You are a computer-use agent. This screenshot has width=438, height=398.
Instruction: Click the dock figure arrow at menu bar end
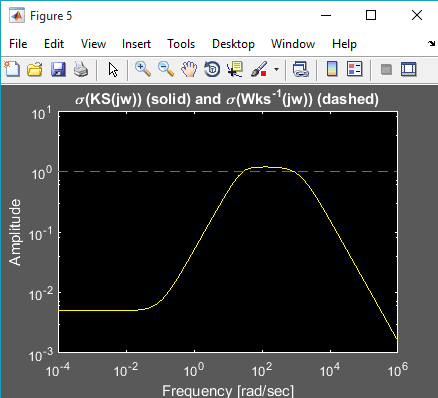[432, 43]
